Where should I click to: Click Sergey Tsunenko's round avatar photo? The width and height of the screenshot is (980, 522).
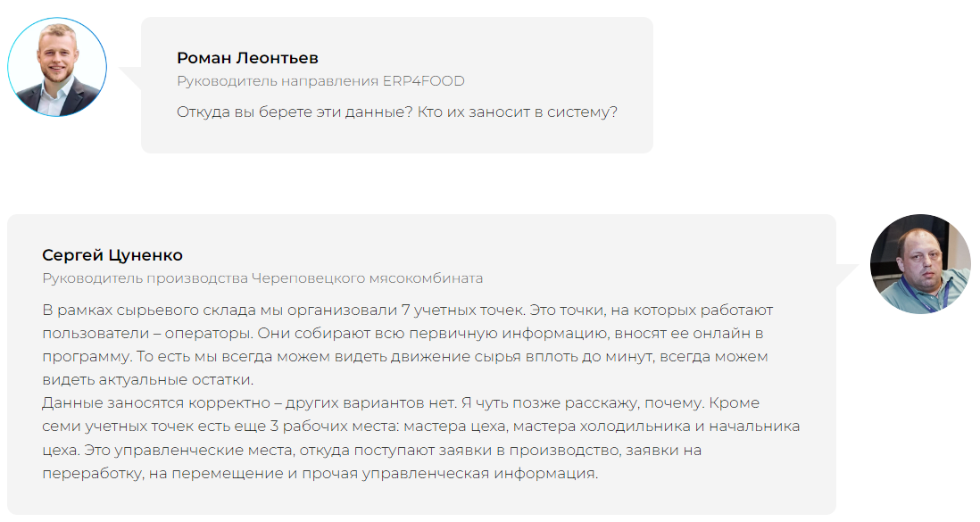(920, 264)
